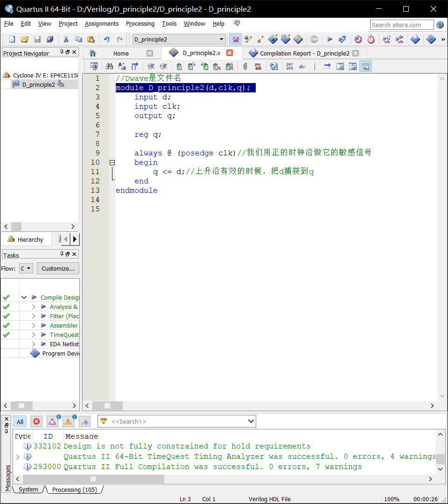Click the Customize... button
Image resolution: width=448 pixels, height=504 pixels.
58,268
